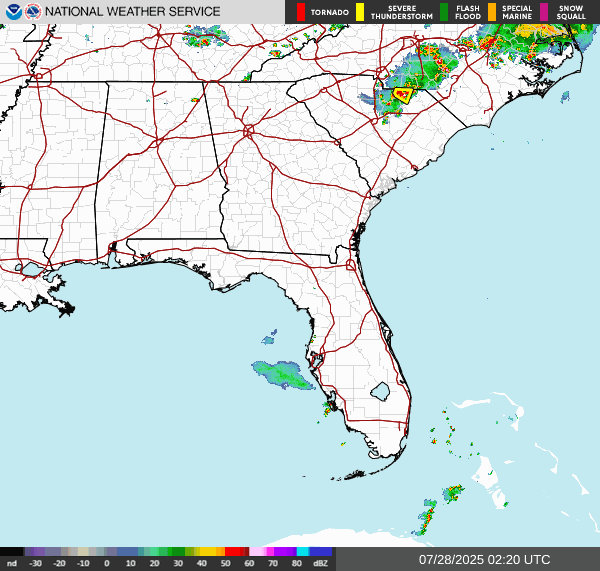The image size is (600, 571).
Task: Click the 30 value on dBZ scale
Action: [x=178, y=563]
